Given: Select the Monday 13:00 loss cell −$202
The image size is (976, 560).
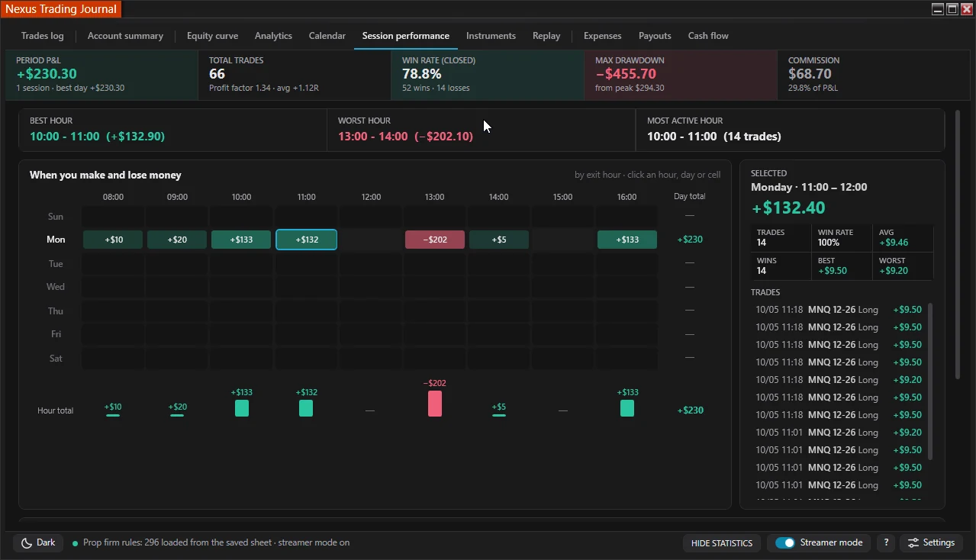Looking at the screenshot, I should pyautogui.click(x=435, y=240).
